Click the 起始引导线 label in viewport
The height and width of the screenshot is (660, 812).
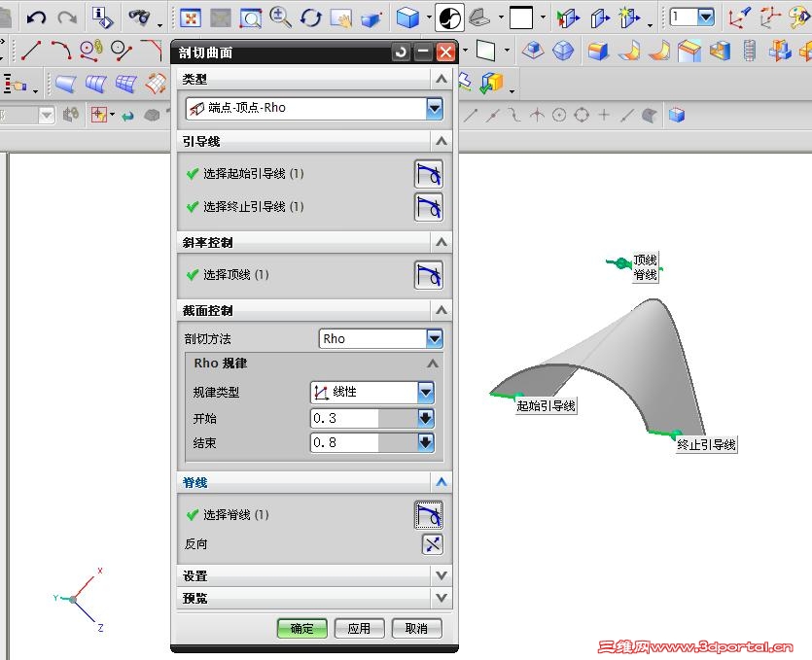(x=546, y=405)
